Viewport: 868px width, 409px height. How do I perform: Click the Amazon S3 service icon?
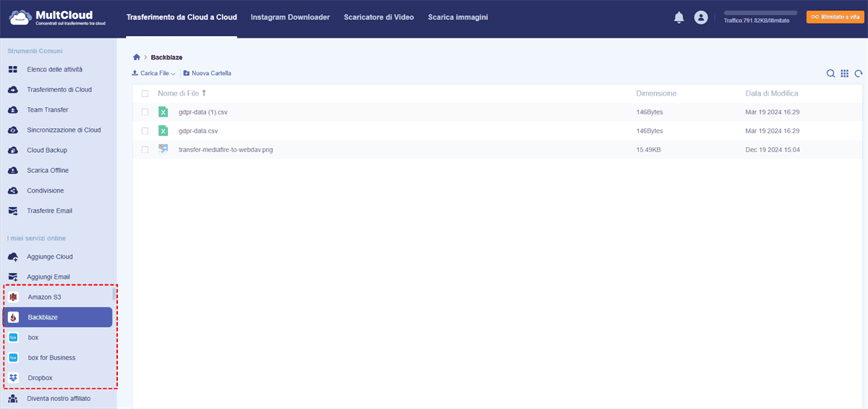click(13, 298)
